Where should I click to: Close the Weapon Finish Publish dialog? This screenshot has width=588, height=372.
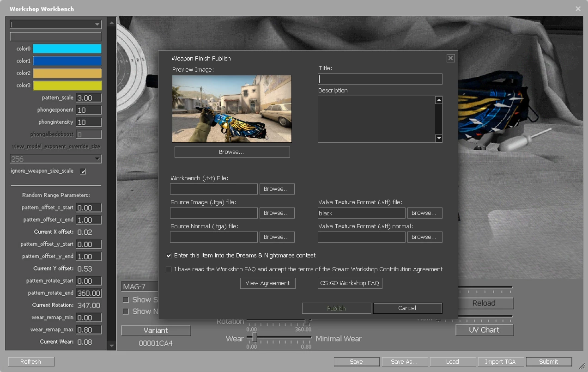click(450, 58)
